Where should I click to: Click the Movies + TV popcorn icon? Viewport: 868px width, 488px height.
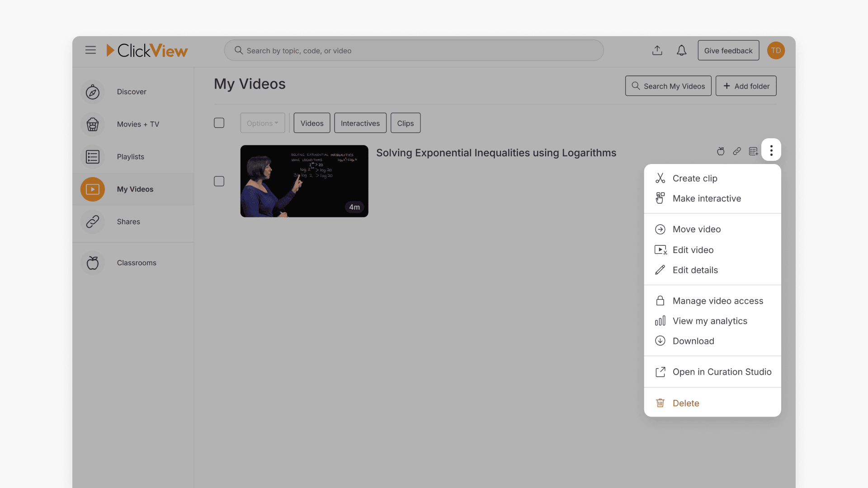point(92,124)
